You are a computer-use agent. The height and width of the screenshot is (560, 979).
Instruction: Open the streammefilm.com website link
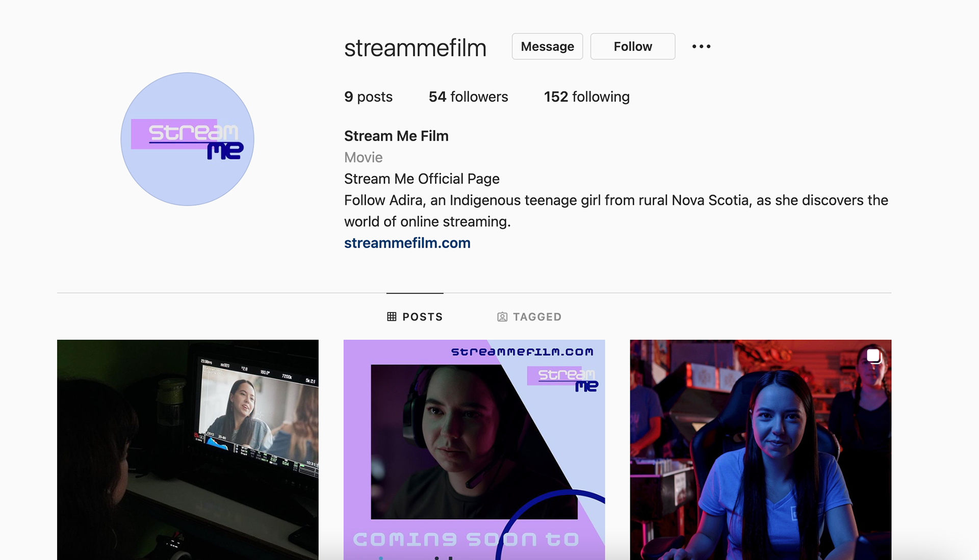(x=407, y=243)
